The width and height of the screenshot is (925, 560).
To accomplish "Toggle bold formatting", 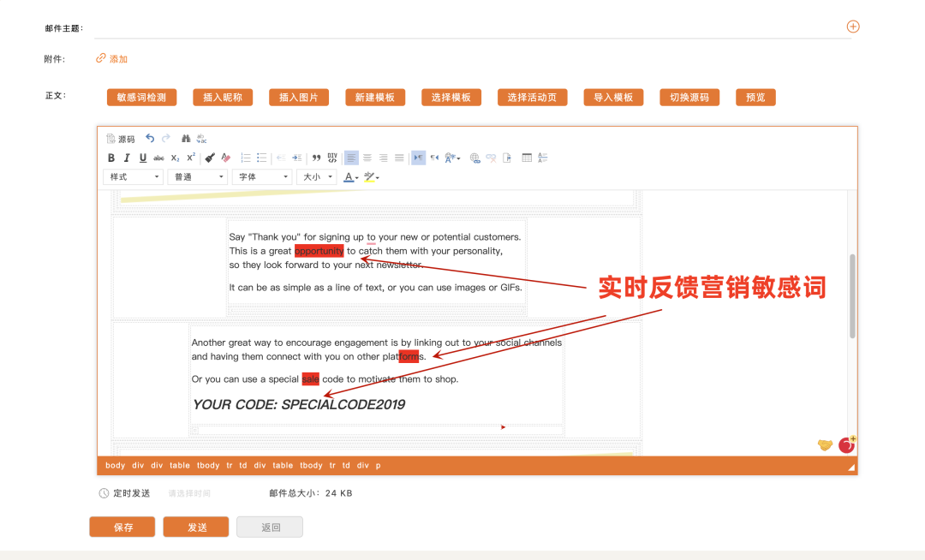I will 110,158.
